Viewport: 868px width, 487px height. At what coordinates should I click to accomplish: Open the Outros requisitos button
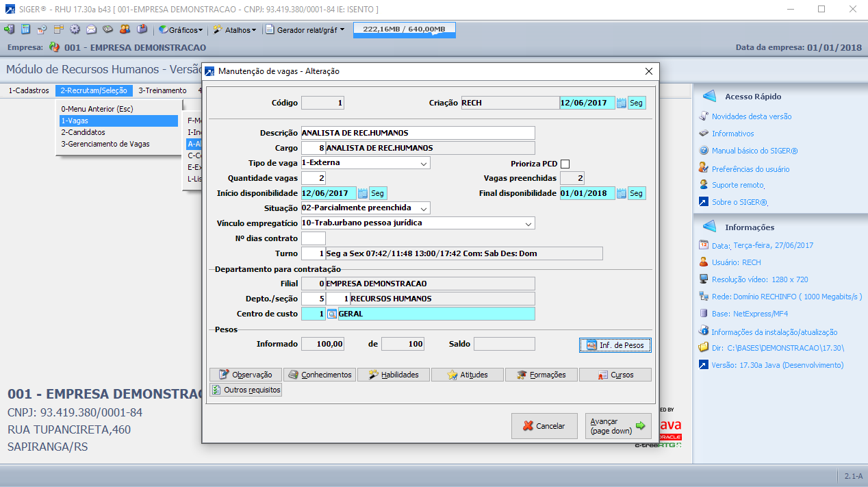pyautogui.click(x=245, y=390)
